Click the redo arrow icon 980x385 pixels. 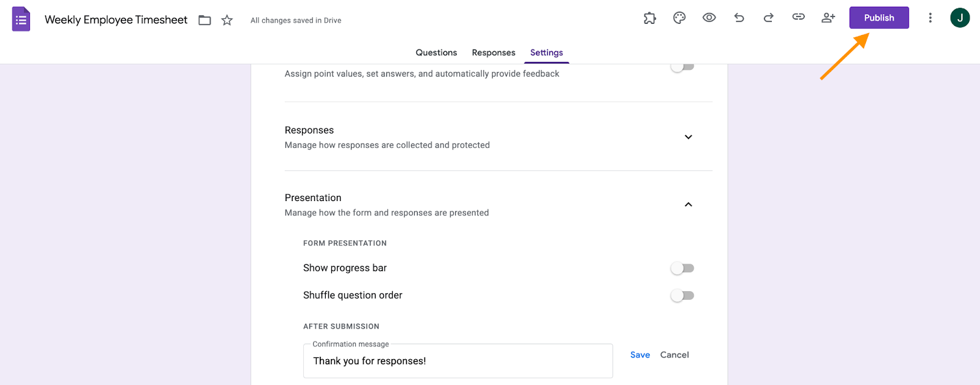[769, 18]
